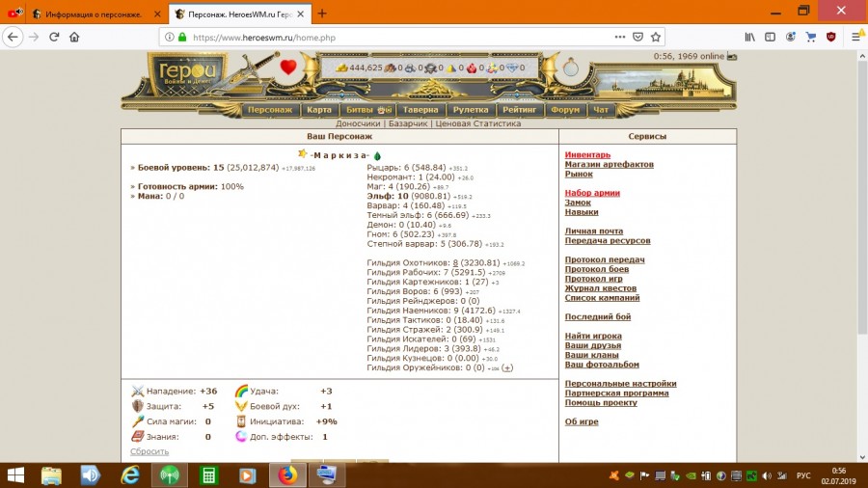Viewport: 868px width, 488px height.
Task: Click the Attack (Нападение) crossed swords icon
Action: click(138, 392)
